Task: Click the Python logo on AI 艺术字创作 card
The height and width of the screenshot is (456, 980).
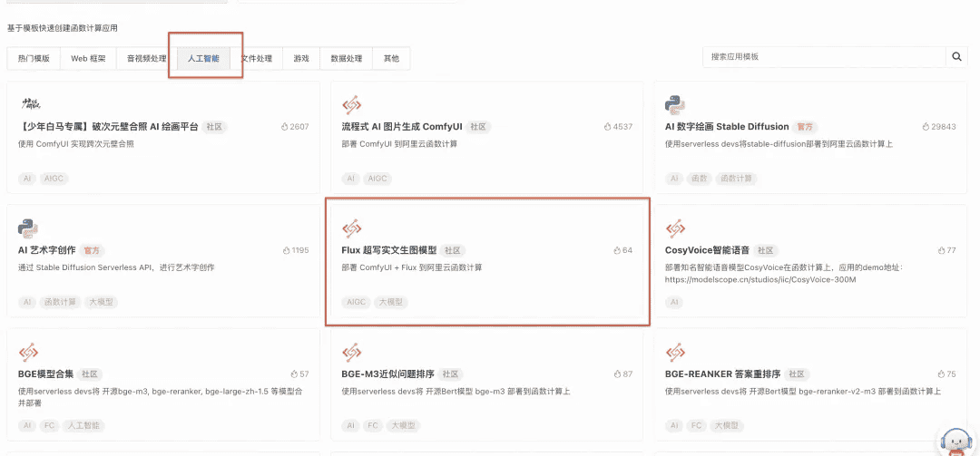Action: tap(27, 228)
